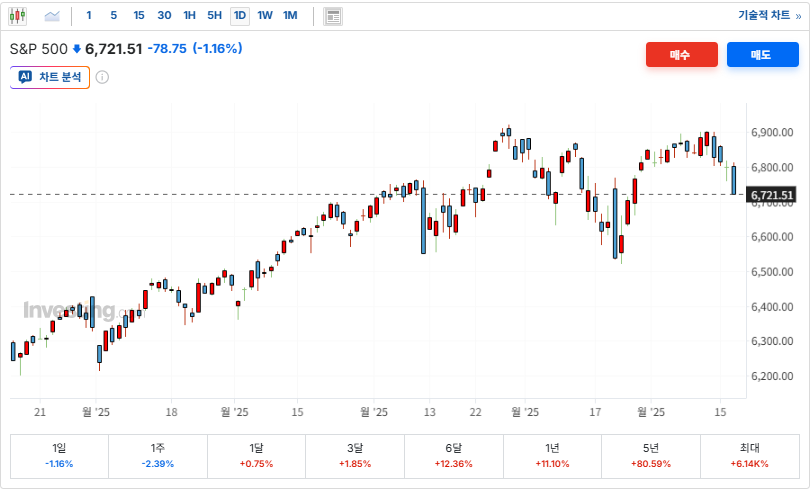The image size is (811, 491).
Task: Click the 6,300.00 axis label
Action: [x=772, y=341]
